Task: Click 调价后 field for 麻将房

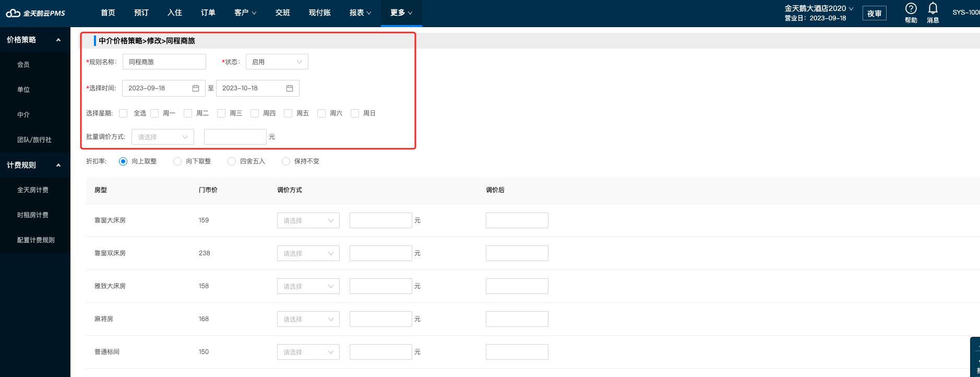Action: (x=517, y=319)
